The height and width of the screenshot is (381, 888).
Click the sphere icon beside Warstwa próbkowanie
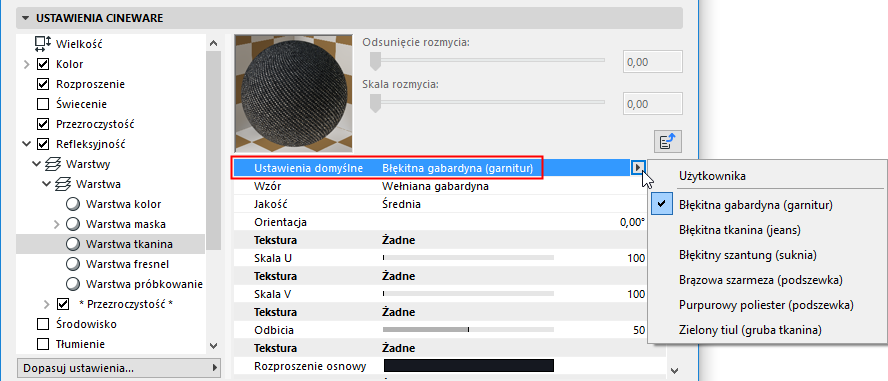click(x=73, y=284)
